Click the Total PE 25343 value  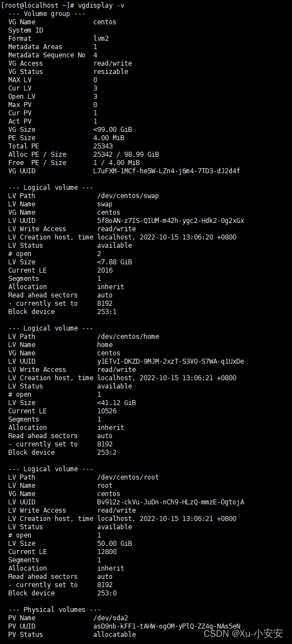click(x=103, y=146)
